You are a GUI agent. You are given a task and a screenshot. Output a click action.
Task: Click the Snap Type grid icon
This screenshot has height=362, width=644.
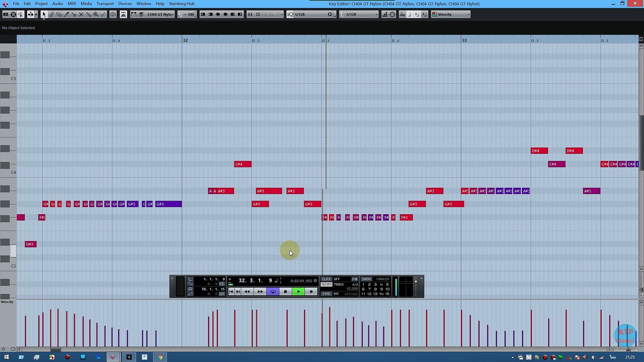pyautogui.click(x=258, y=14)
